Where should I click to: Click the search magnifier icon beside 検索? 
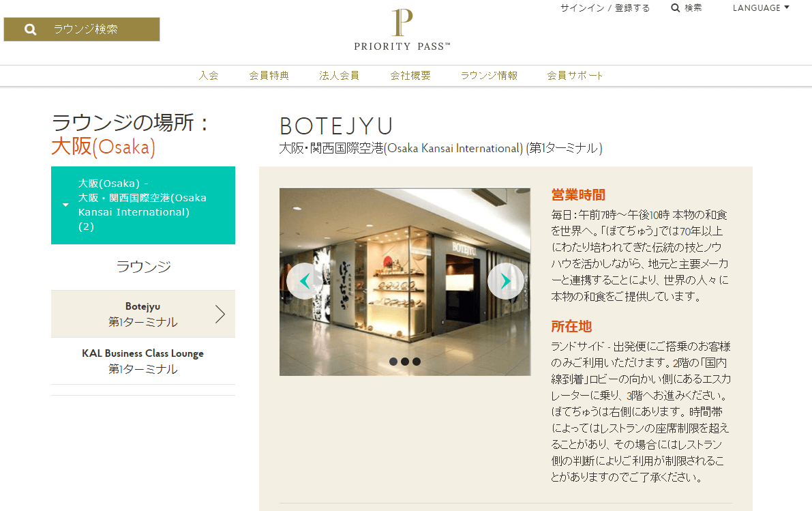click(x=675, y=8)
